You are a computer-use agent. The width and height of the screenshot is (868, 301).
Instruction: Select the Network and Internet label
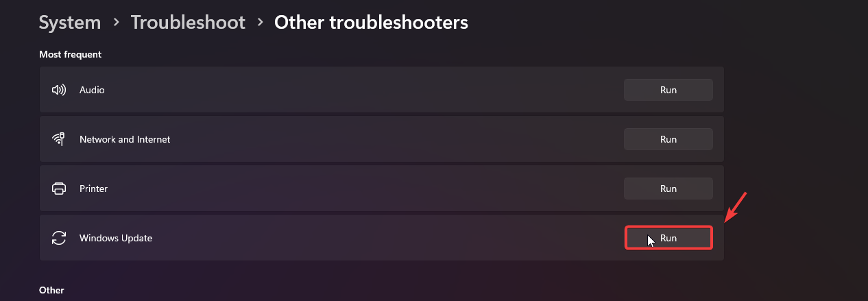(125, 139)
